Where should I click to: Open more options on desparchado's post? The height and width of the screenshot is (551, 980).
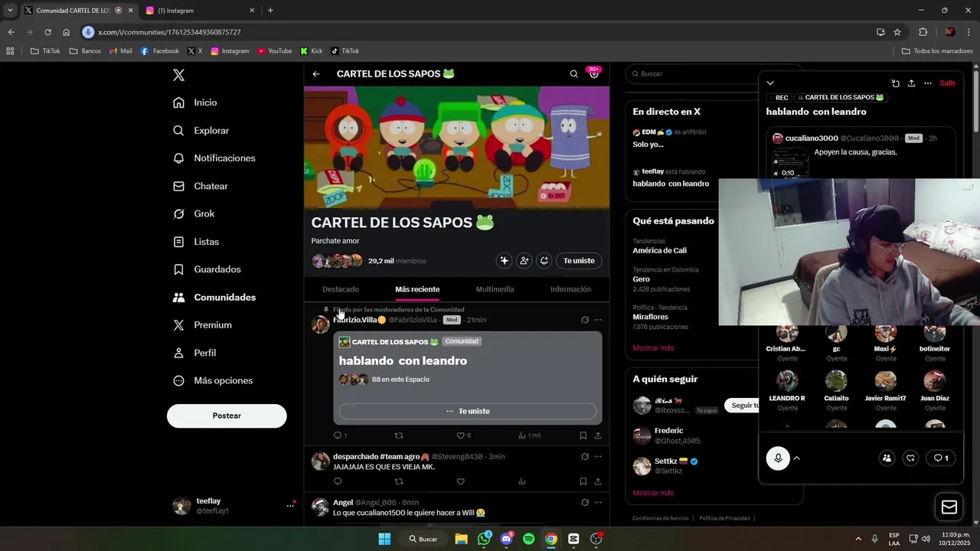[x=598, y=457]
